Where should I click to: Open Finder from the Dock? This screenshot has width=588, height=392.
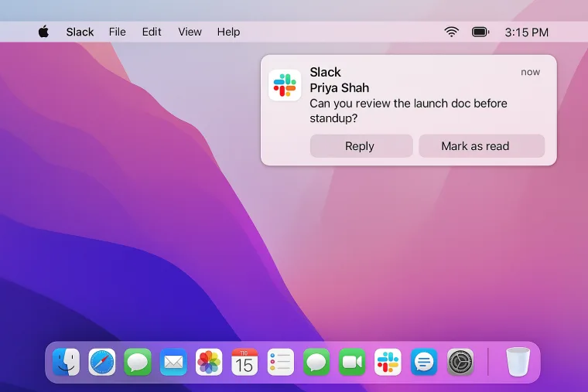pyautogui.click(x=67, y=362)
